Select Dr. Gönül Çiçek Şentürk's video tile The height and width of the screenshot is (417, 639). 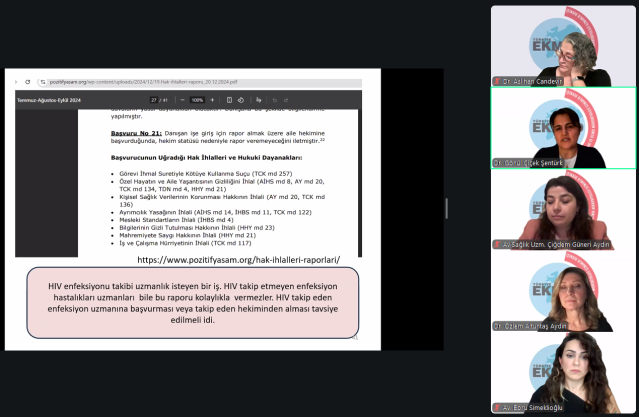(563, 127)
